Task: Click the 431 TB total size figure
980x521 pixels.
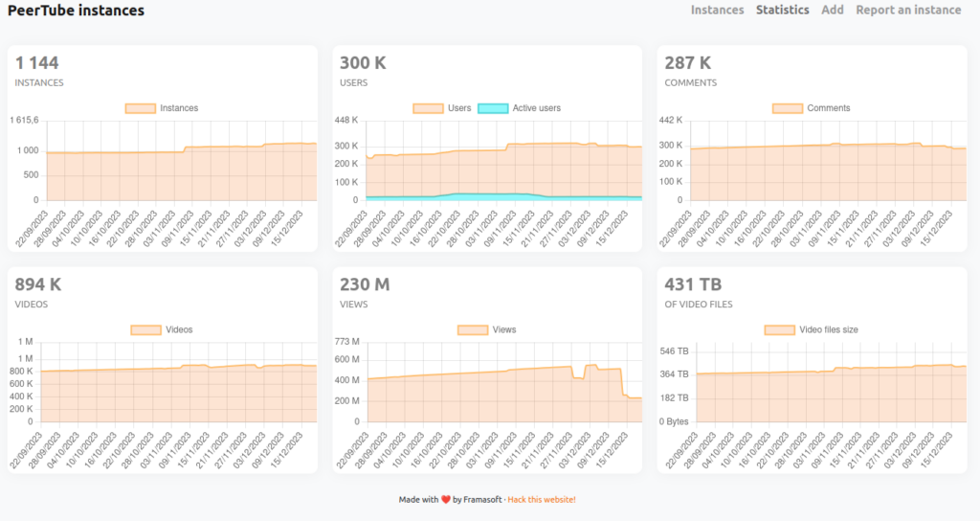Action: [693, 284]
